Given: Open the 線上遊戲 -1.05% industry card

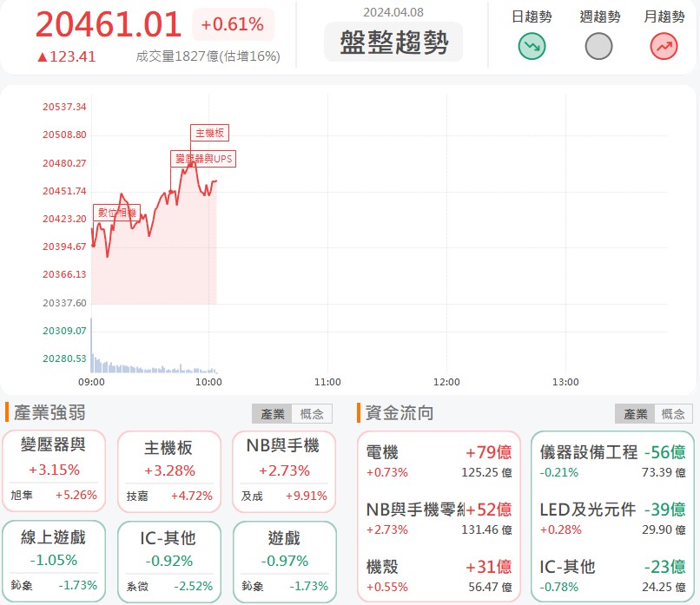Looking at the screenshot, I should (54, 562).
